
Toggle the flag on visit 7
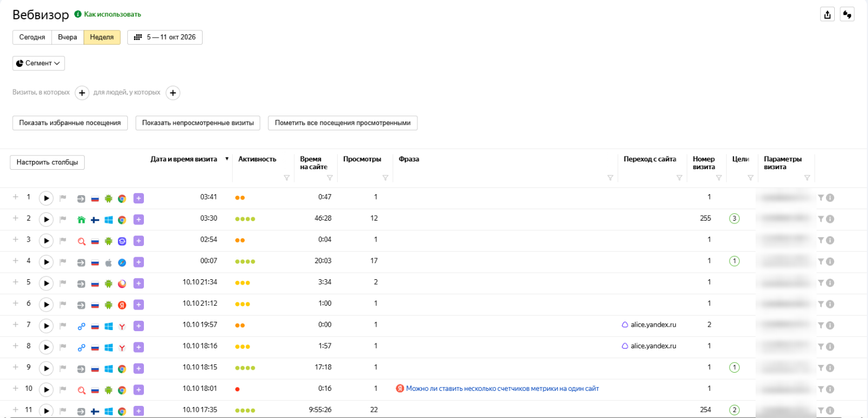coord(63,326)
